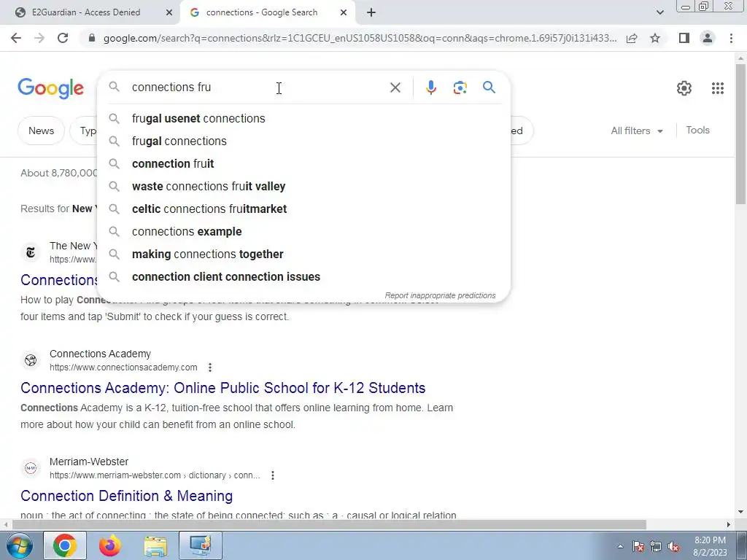Choose suggestion 'frugal usenet connections'
This screenshot has width=747, height=560.
[x=303, y=119]
